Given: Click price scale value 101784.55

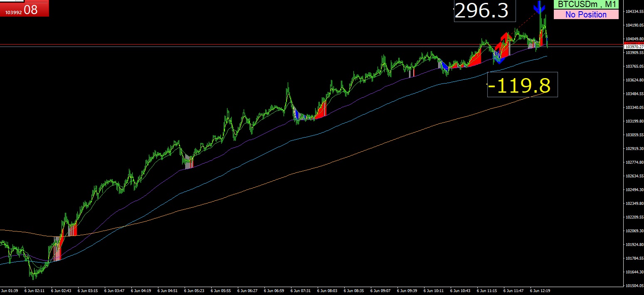Looking at the screenshot, I should (634, 258).
